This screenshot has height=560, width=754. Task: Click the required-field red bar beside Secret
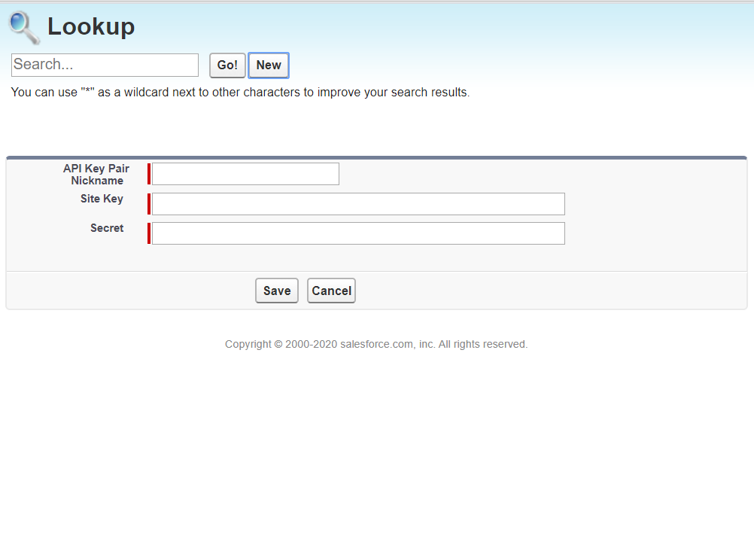tap(148, 233)
